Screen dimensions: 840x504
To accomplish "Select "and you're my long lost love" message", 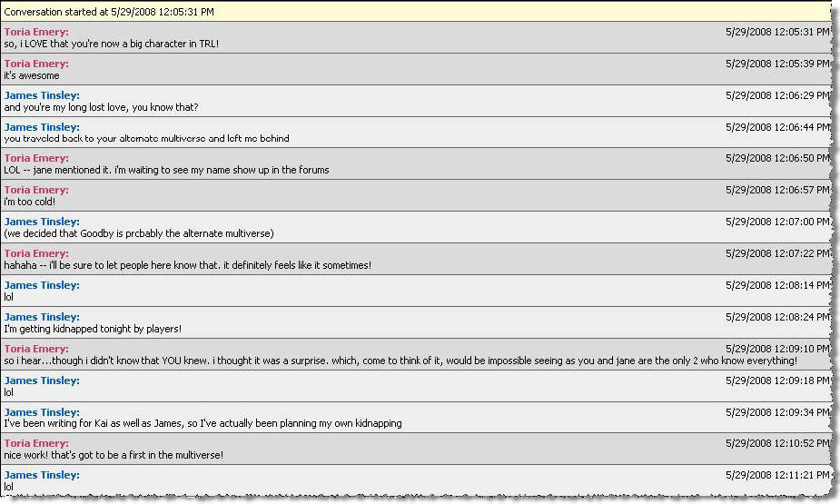I will click(101, 107).
